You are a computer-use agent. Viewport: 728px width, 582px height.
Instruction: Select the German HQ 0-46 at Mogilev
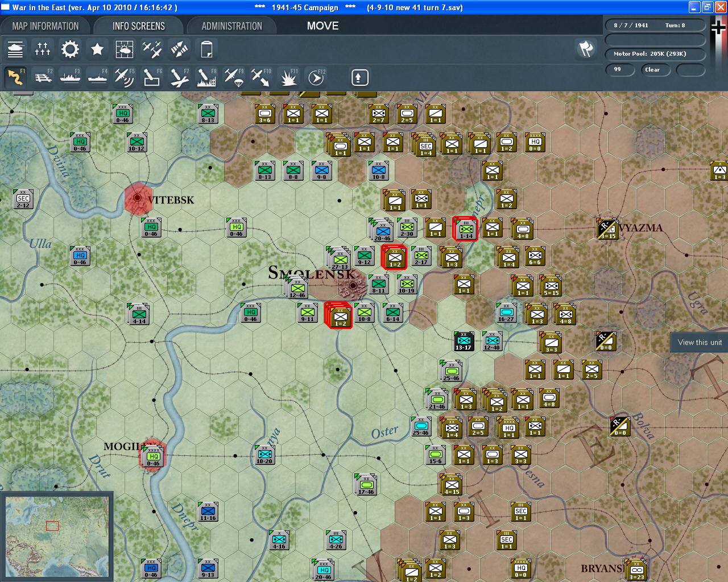153,456
